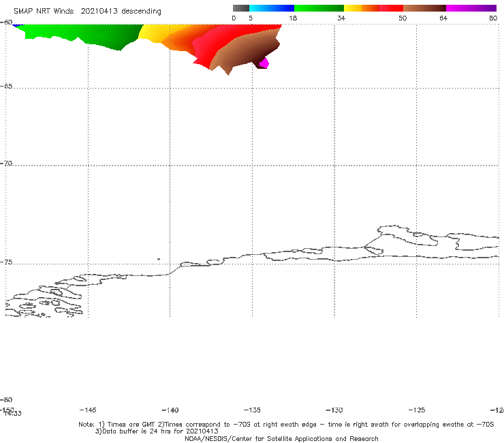
Task: Click the longitude label "-130"
Action: tap(334, 410)
